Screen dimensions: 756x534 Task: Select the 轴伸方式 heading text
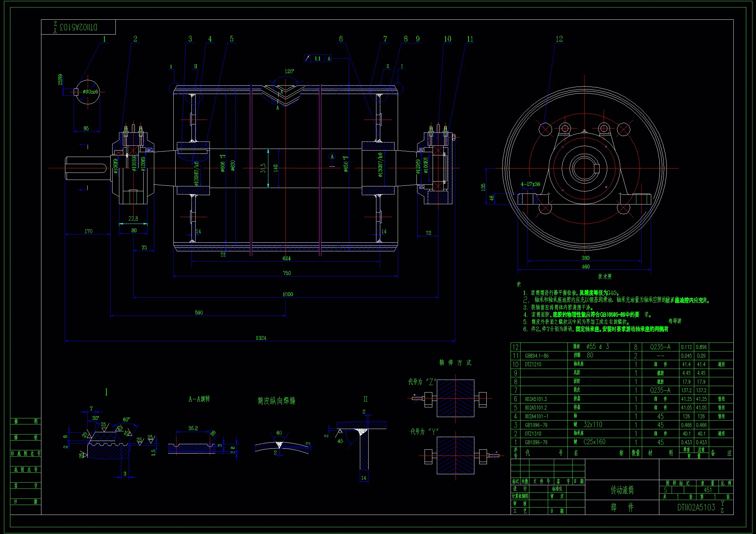[x=455, y=362]
